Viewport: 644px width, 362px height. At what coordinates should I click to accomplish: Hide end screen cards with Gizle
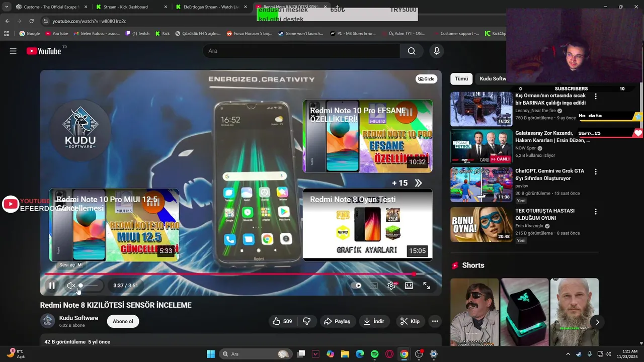[x=426, y=79]
